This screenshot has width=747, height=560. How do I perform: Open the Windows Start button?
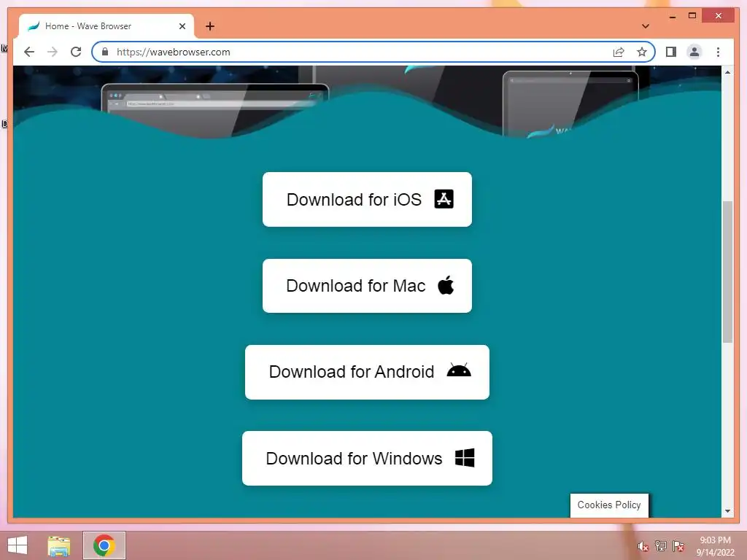pos(18,545)
